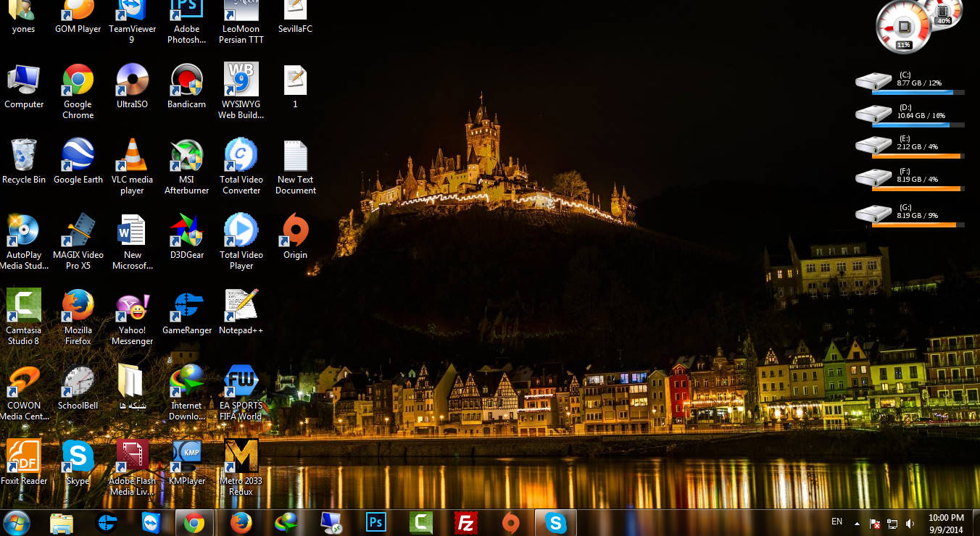The height and width of the screenshot is (536, 980).
Task: Select the Google Chrome desktop shortcut
Action: (78, 91)
